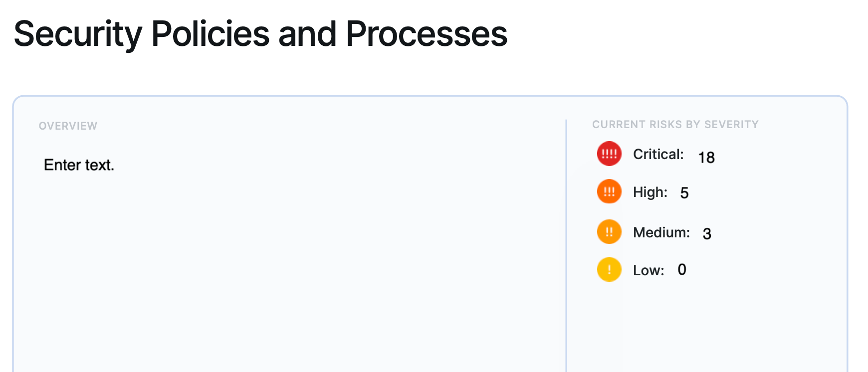Click the Medium risk count 3
The image size is (868, 372).
(x=707, y=233)
